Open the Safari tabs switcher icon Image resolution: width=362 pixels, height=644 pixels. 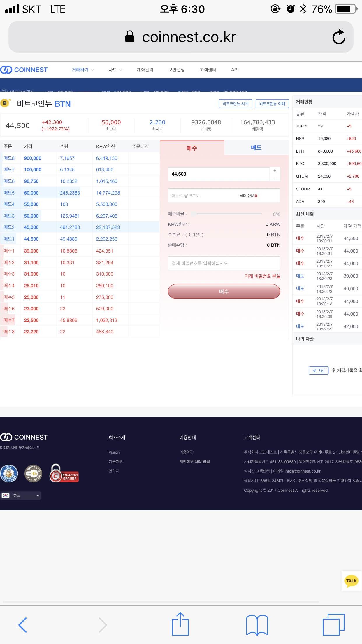pyautogui.click(x=333, y=624)
